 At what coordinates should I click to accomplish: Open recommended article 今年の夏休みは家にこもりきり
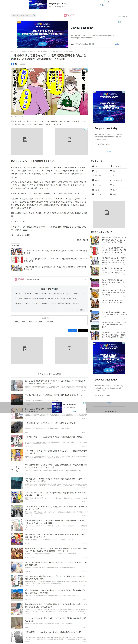click(49, 469)
